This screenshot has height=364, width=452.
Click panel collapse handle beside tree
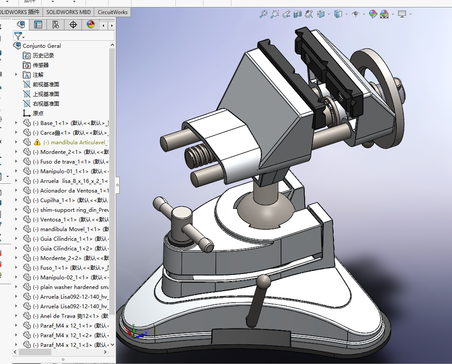pos(117,185)
